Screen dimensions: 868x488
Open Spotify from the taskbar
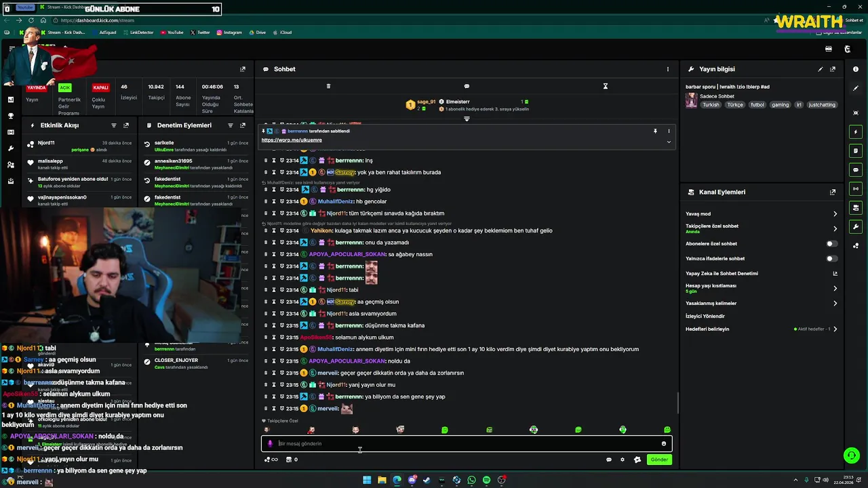tap(486, 480)
